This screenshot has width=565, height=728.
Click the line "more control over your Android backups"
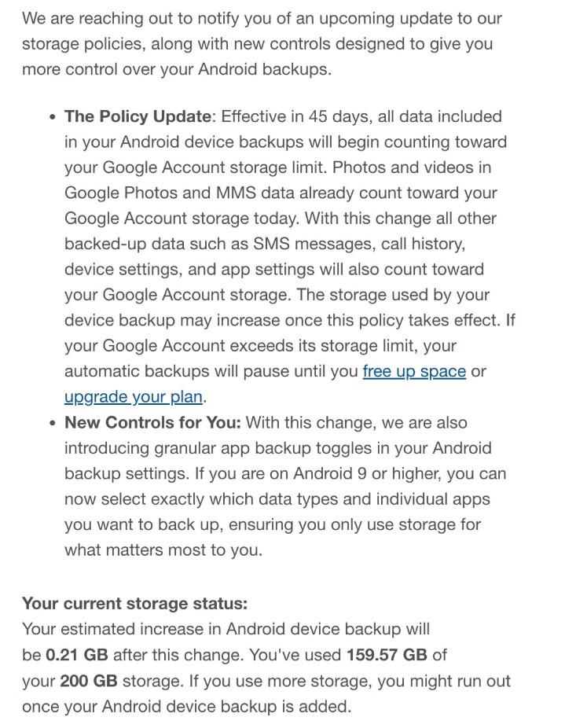(177, 70)
